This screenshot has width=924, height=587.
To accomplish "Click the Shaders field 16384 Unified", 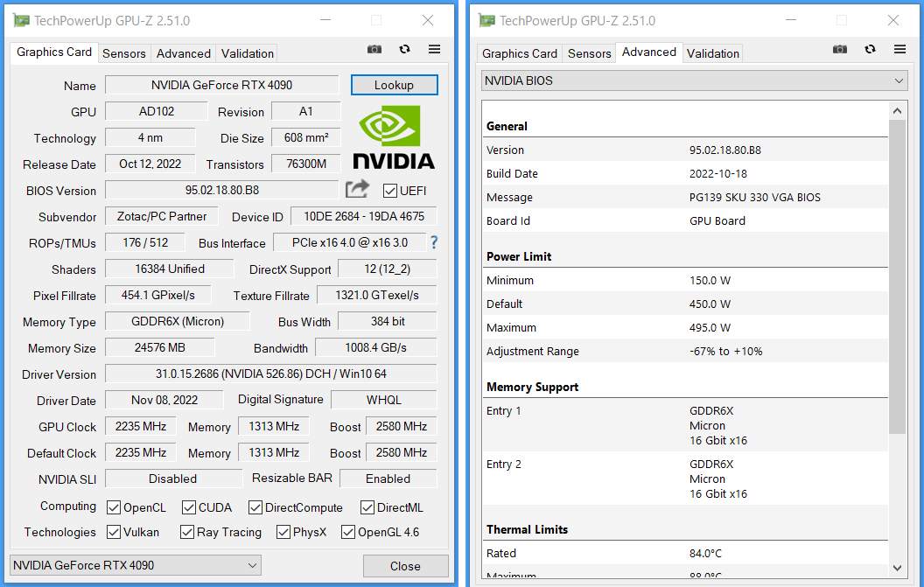I will [170, 269].
